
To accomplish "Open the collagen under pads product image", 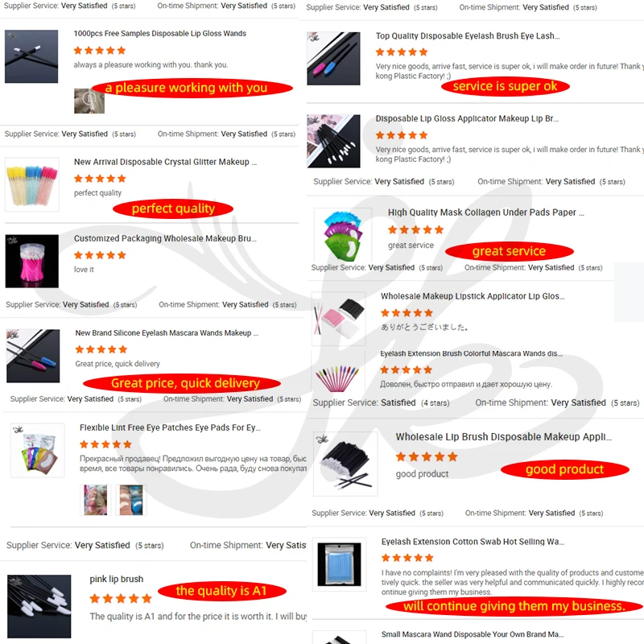I will 343,236.
